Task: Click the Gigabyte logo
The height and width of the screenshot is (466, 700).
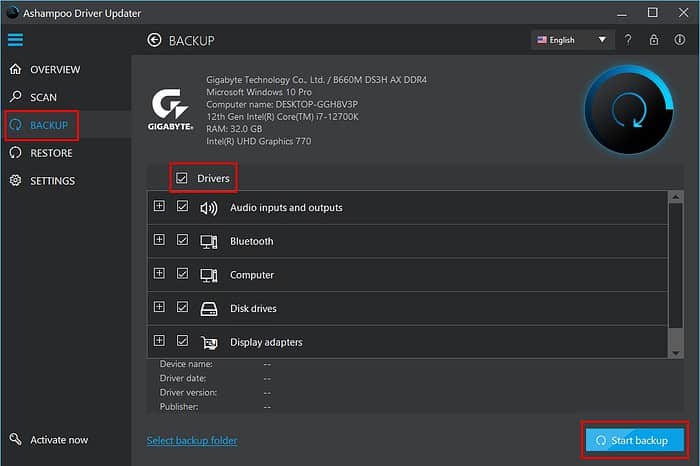Action: pos(170,109)
